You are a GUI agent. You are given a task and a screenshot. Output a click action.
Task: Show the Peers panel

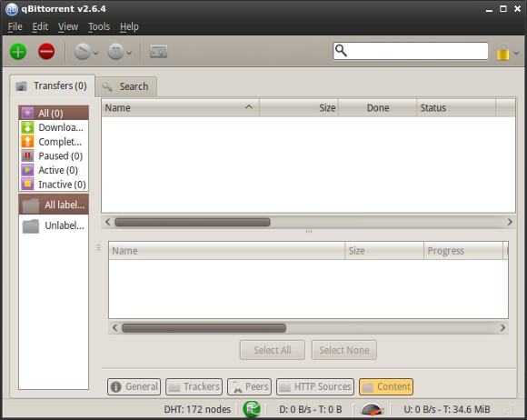249,386
